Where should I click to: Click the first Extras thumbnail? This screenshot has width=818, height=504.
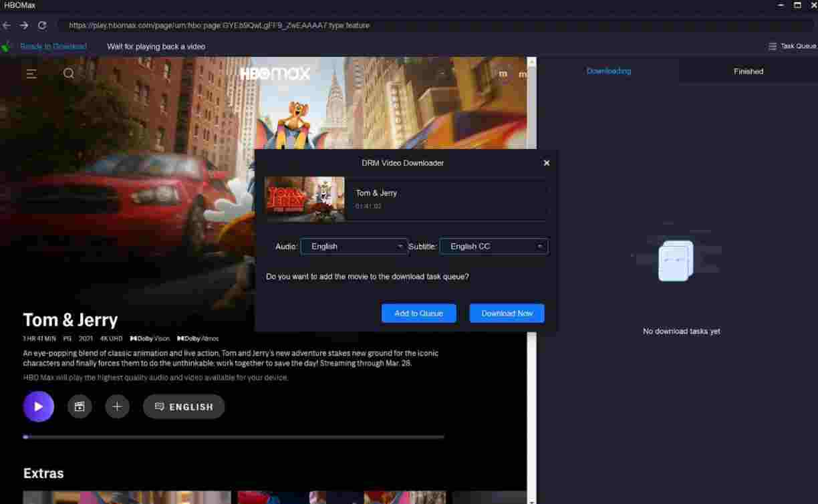(x=127, y=497)
